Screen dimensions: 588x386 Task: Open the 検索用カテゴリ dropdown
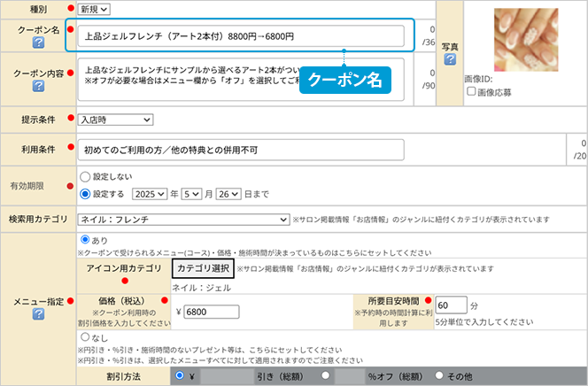(178, 219)
